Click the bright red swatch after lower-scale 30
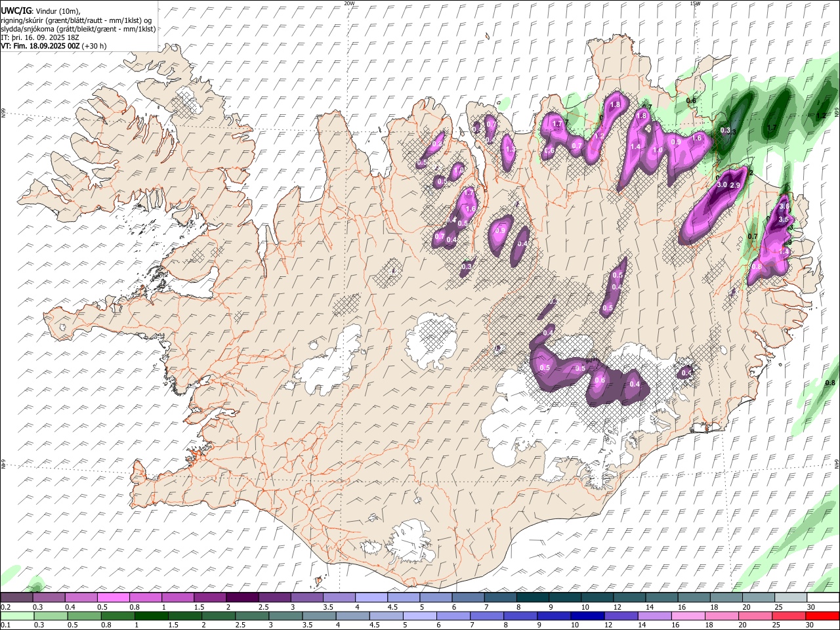This screenshot has width=840, height=630. coord(822,616)
